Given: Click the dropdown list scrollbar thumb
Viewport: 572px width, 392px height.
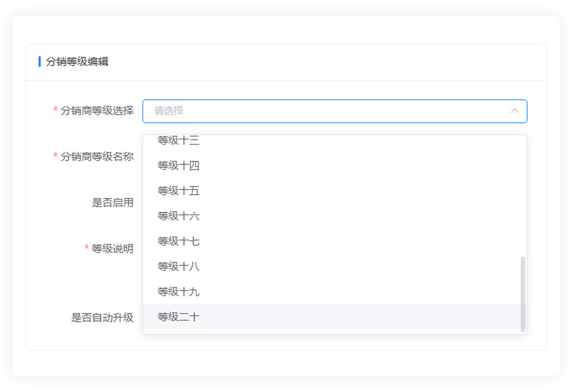Looking at the screenshot, I should (x=523, y=294).
